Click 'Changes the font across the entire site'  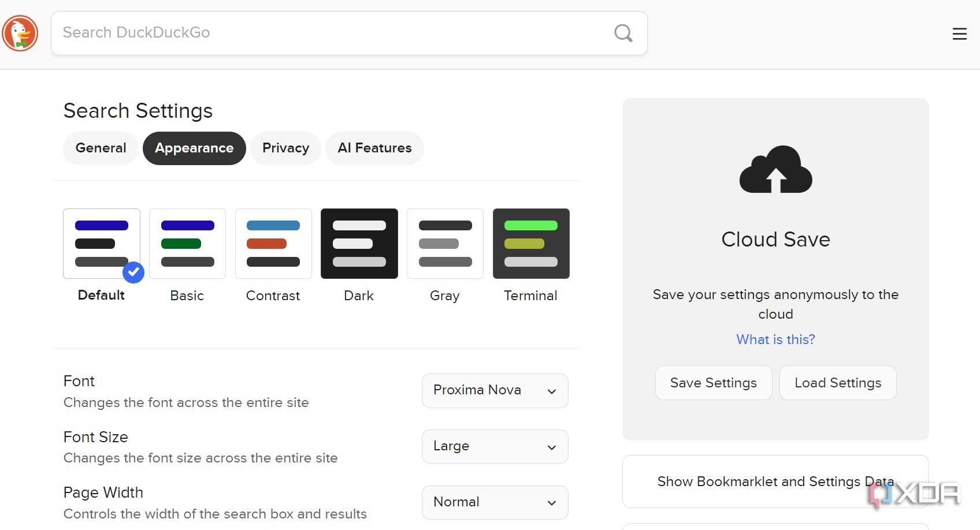tap(186, 402)
